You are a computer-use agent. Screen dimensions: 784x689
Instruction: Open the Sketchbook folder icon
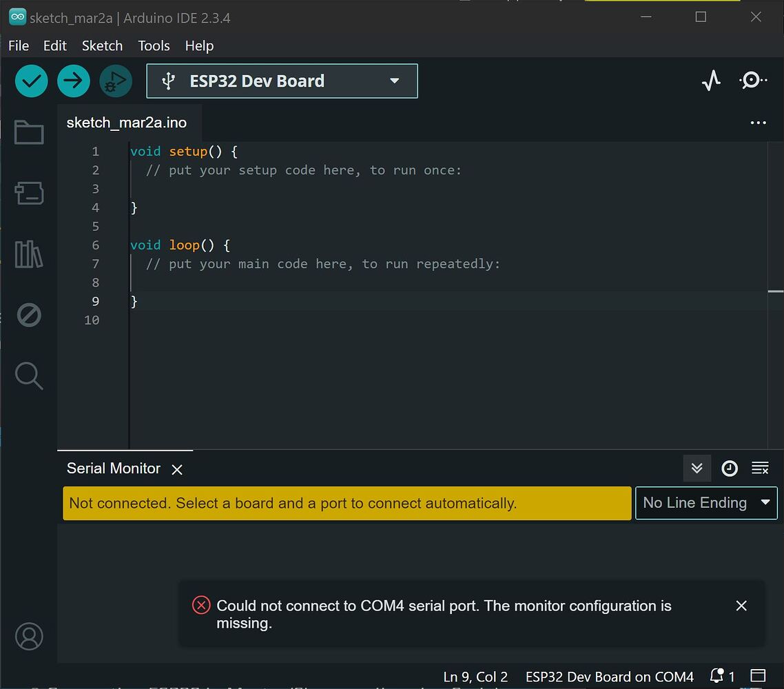[28, 132]
